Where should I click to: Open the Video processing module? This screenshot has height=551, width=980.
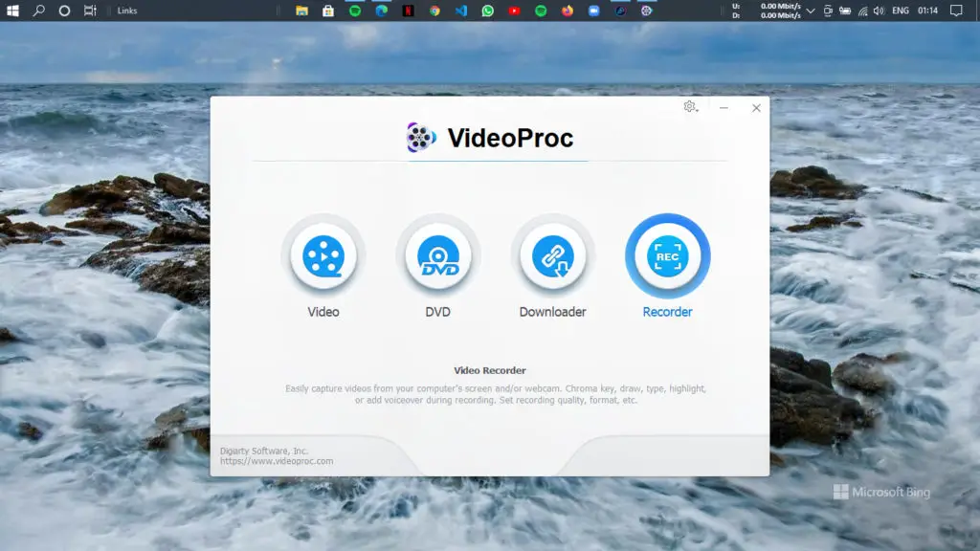pos(323,256)
